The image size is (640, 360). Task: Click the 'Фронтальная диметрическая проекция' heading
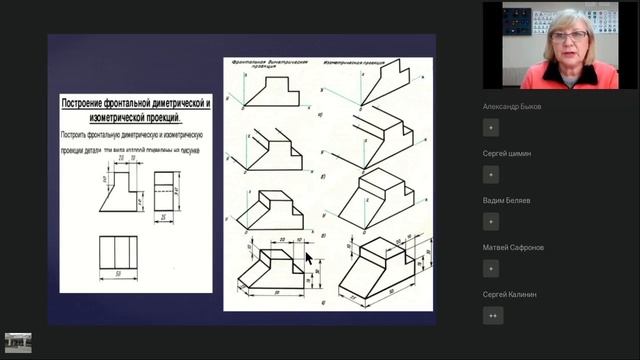(x=269, y=64)
